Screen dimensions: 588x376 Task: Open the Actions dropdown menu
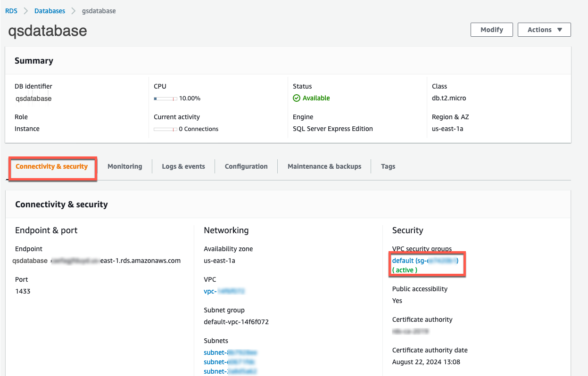544,30
